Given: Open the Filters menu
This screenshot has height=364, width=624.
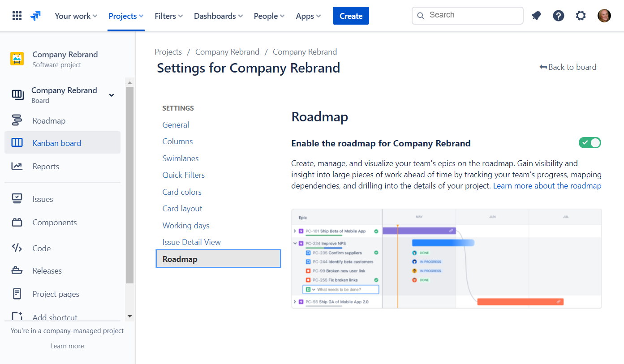Looking at the screenshot, I should (168, 16).
